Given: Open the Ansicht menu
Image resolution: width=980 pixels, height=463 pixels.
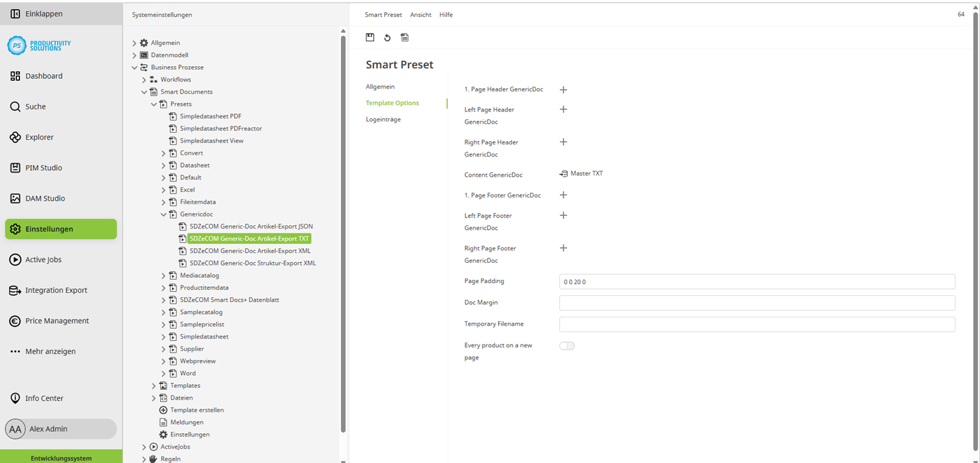Looking at the screenshot, I should [x=420, y=14].
